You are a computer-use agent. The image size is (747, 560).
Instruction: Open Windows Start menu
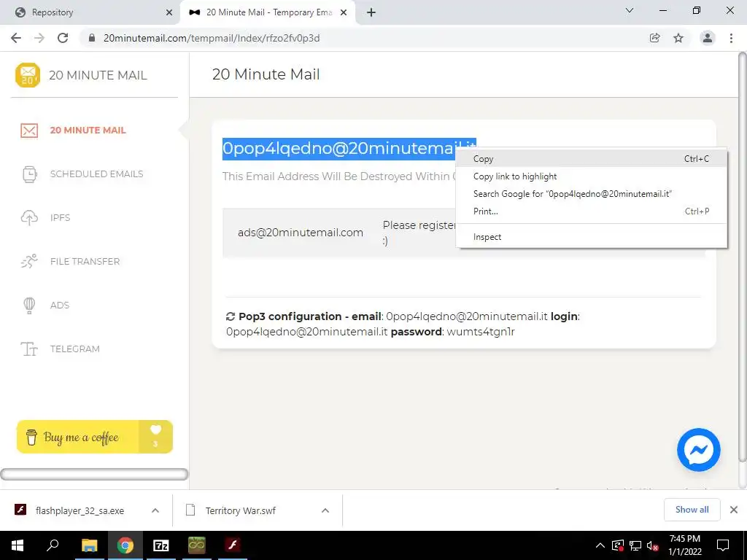pyautogui.click(x=18, y=545)
